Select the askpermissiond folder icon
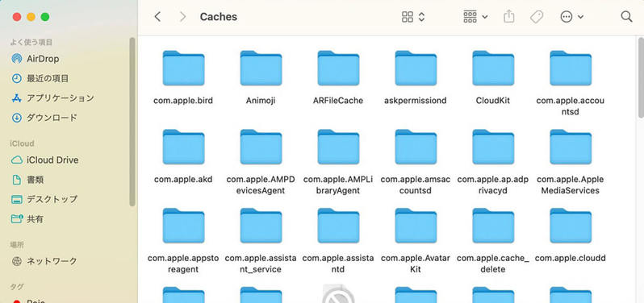This screenshot has height=303, width=644. pyautogui.click(x=416, y=68)
